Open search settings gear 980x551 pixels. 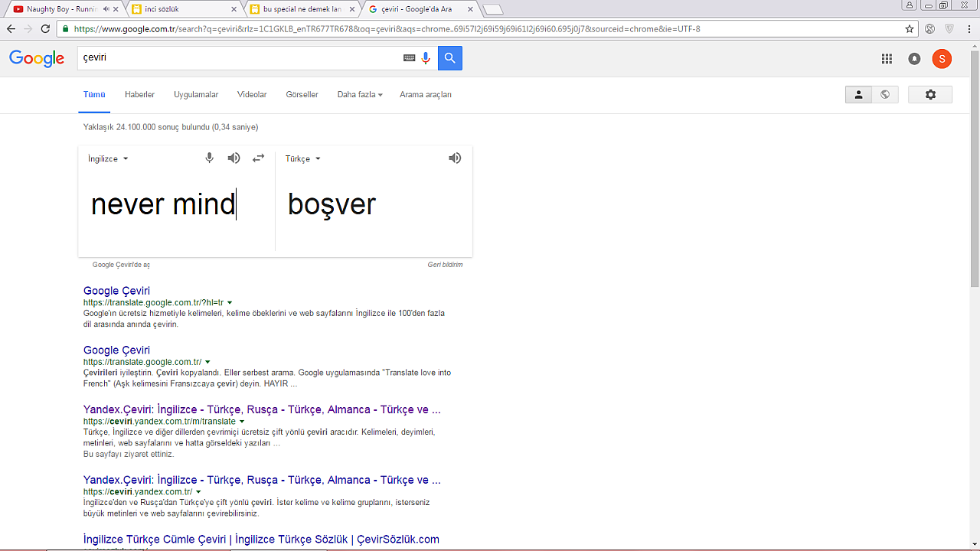click(x=930, y=94)
